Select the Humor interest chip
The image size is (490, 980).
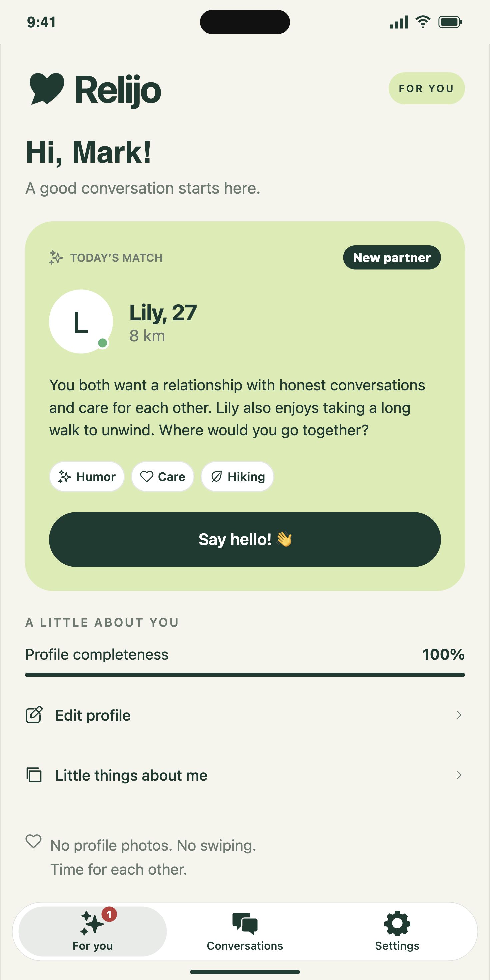click(87, 476)
